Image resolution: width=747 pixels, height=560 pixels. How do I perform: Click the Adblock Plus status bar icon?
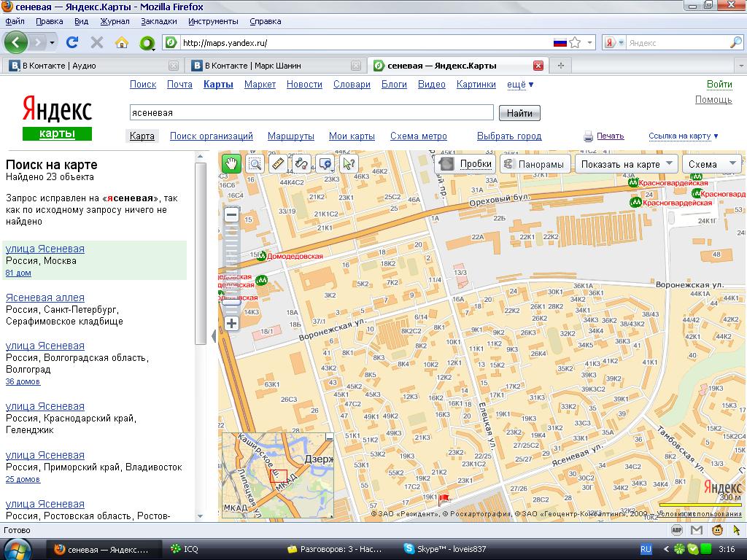676,529
